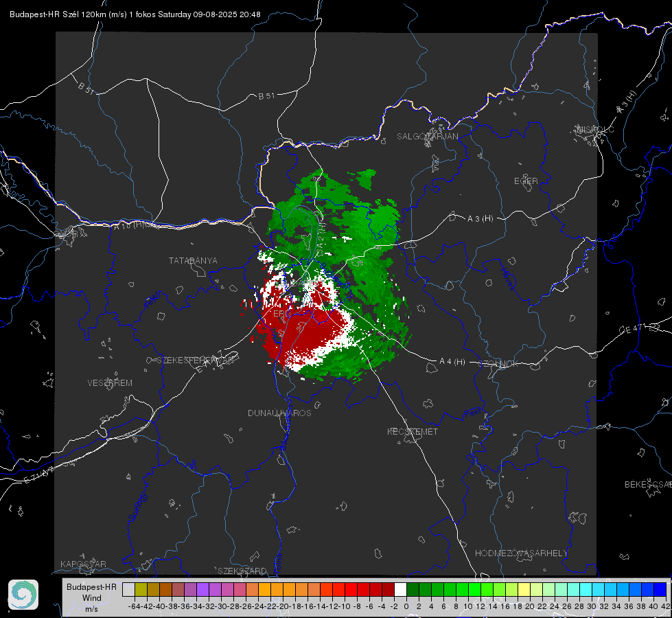Click the timestamp 09-08-2025 20:48
Screen dimensions: 672x618
[x=227, y=14]
